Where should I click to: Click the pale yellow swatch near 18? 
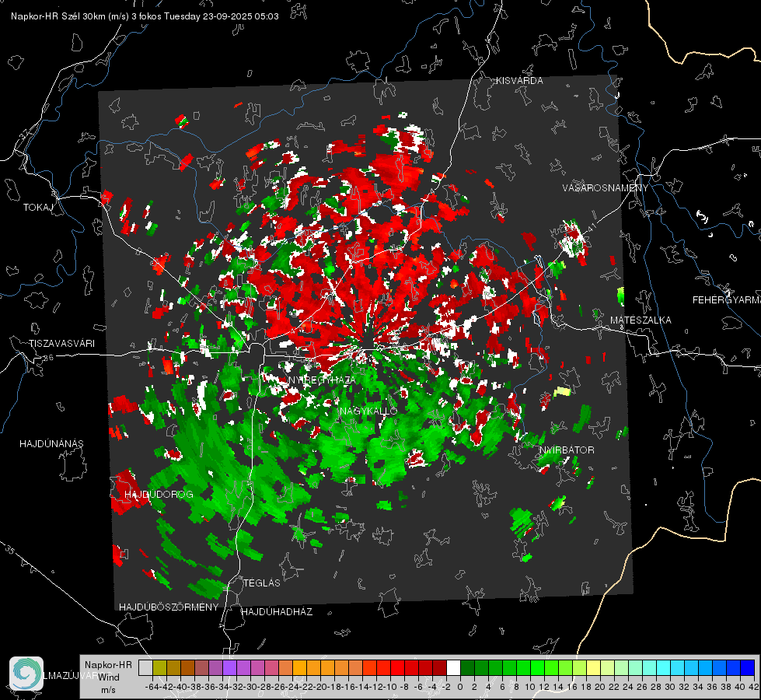594,667
